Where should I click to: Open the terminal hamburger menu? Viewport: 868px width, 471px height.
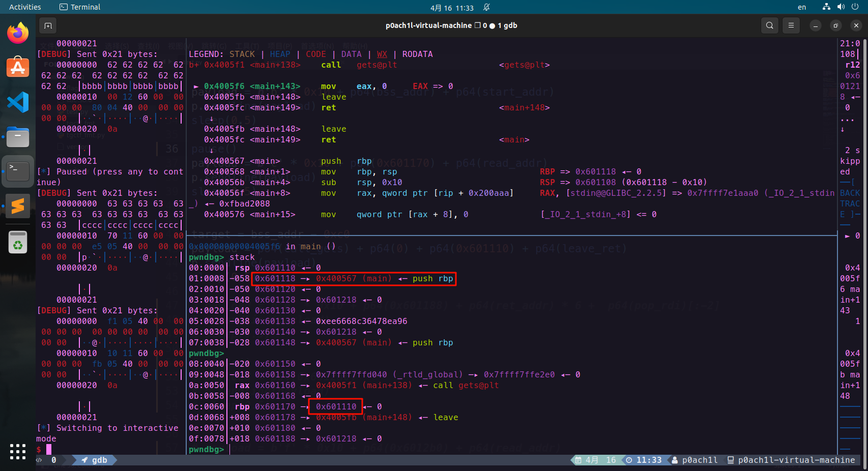coord(791,25)
